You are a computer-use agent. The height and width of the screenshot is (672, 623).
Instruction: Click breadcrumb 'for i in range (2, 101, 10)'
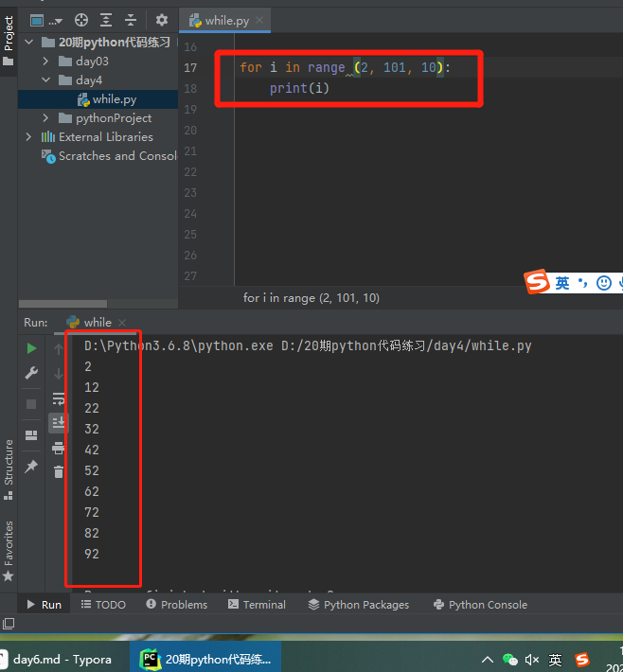[x=311, y=298]
